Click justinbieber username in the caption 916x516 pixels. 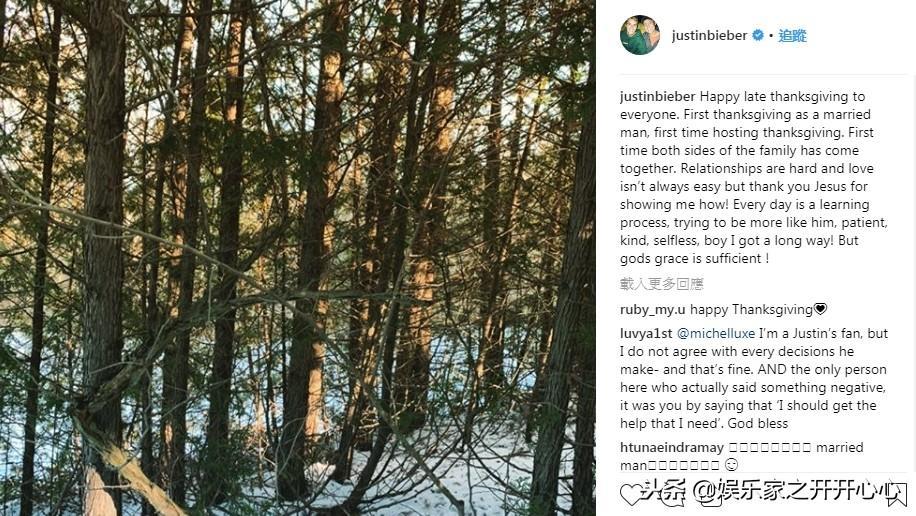[657, 97]
